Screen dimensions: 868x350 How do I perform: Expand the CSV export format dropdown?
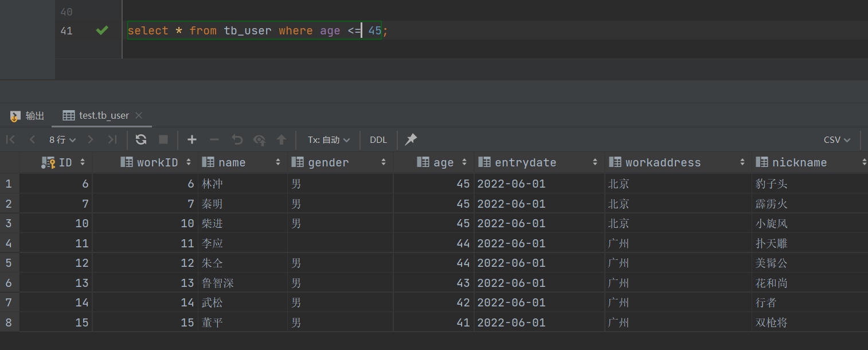point(837,139)
